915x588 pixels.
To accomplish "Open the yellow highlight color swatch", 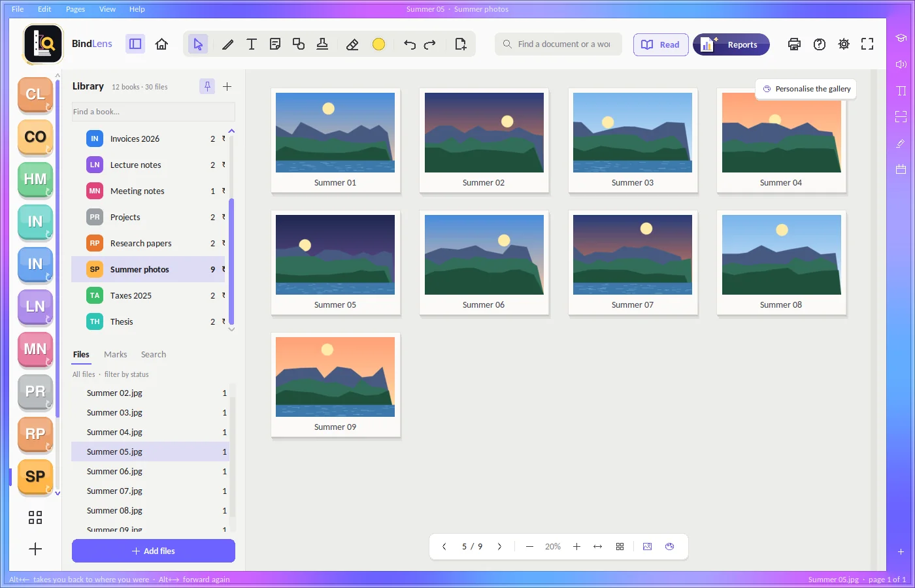I will coord(378,44).
